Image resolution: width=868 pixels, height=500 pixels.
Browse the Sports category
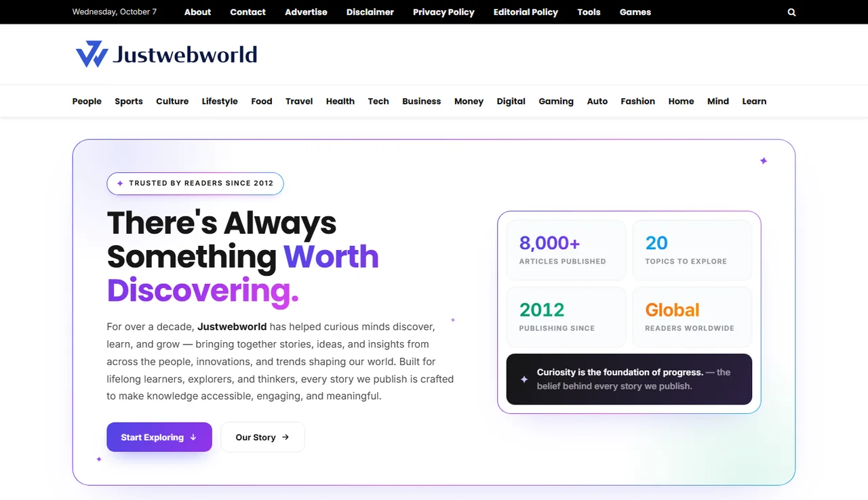coord(128,102)
